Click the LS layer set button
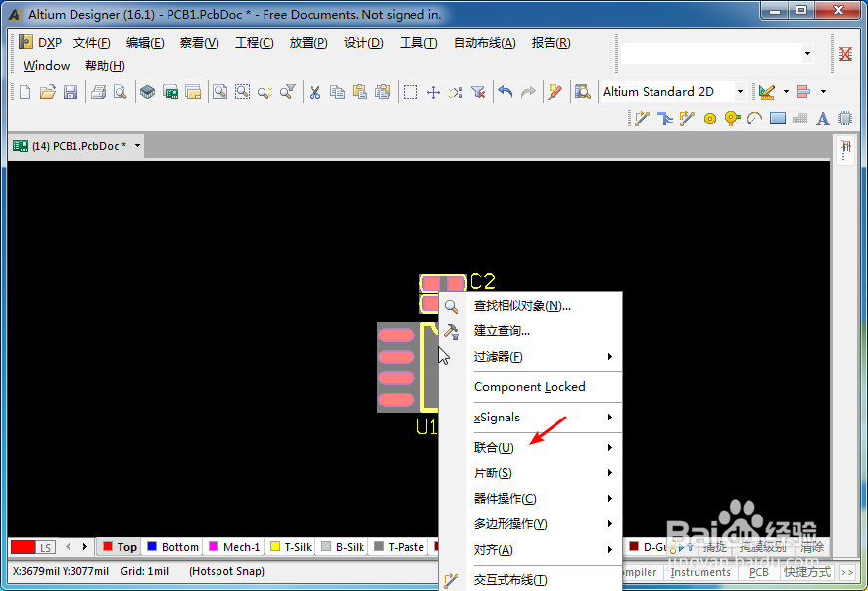This screenshot has height=591, width=868. tap(45, 547)
